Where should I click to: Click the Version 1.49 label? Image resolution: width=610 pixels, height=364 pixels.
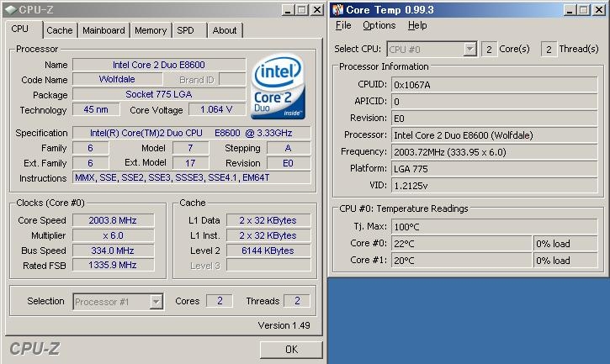(x=284, y=325)
